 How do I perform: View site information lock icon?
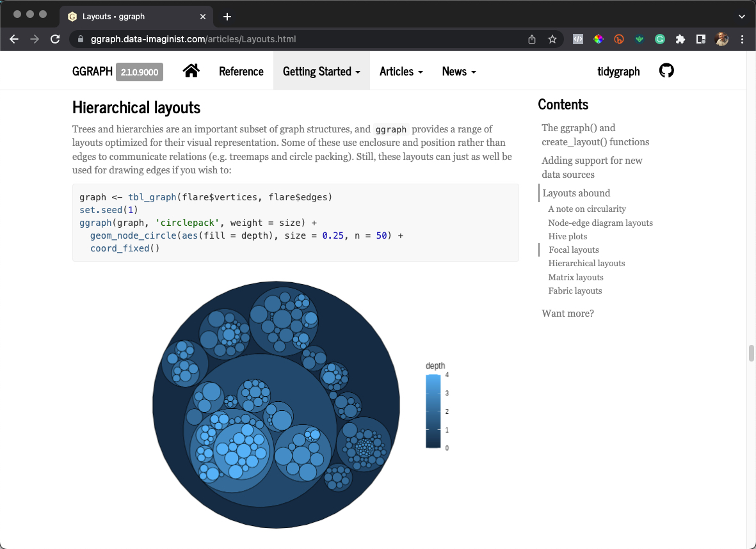tap(81, 39)
